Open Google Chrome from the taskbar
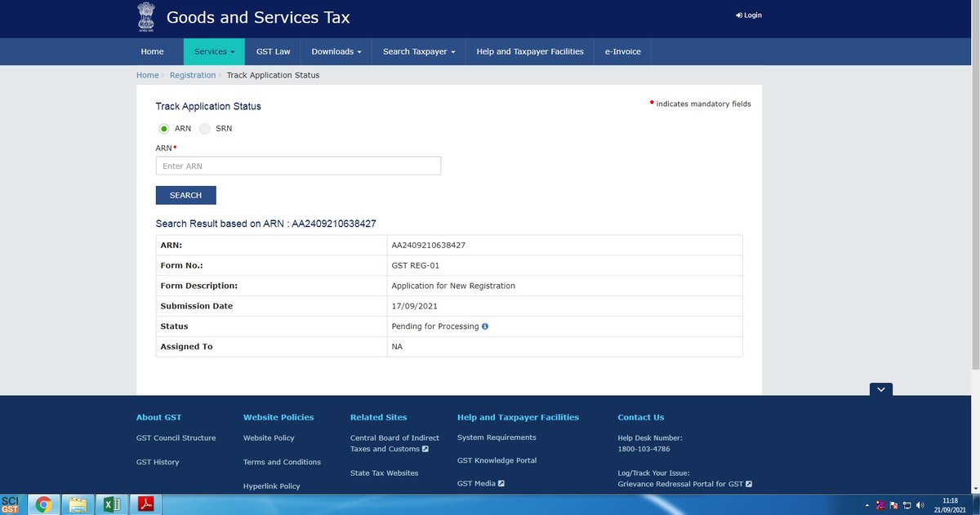 click(43, 504)
